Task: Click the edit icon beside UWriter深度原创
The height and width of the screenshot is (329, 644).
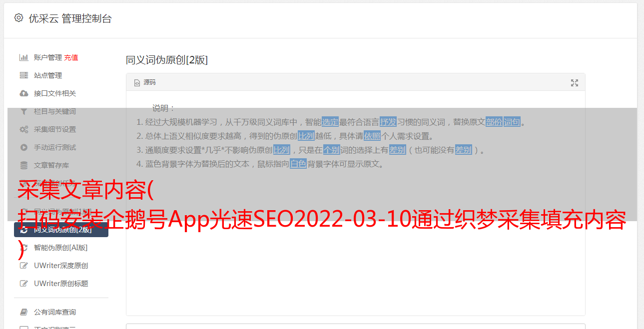Action: pyautogui.click(x=23, y=266)
